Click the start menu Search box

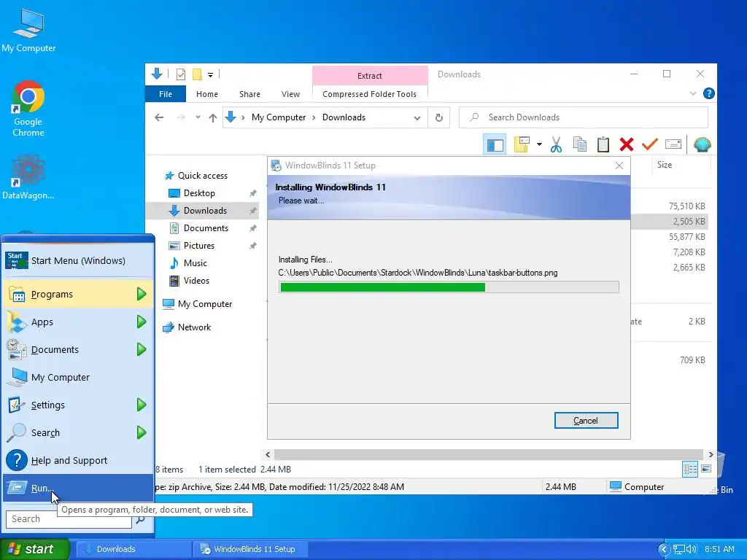69,519
